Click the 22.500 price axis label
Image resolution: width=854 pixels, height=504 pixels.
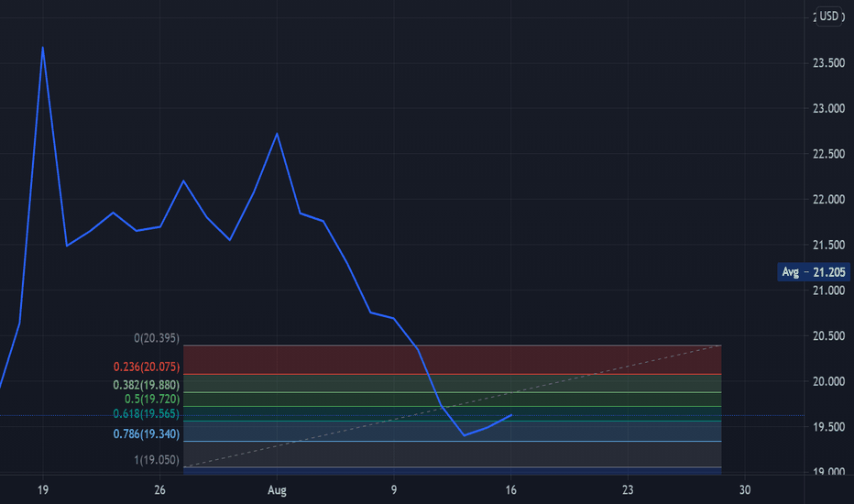pos(828,154)
